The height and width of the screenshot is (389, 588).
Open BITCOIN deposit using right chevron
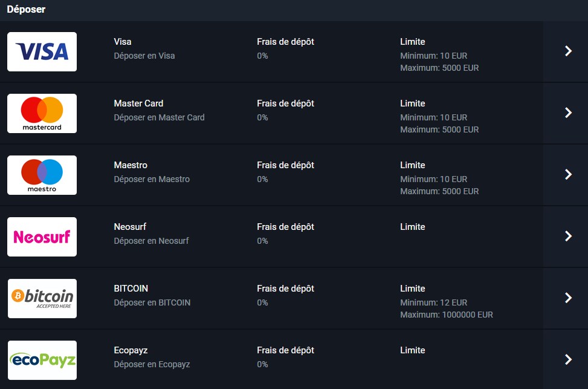click(x=567, y=298)
